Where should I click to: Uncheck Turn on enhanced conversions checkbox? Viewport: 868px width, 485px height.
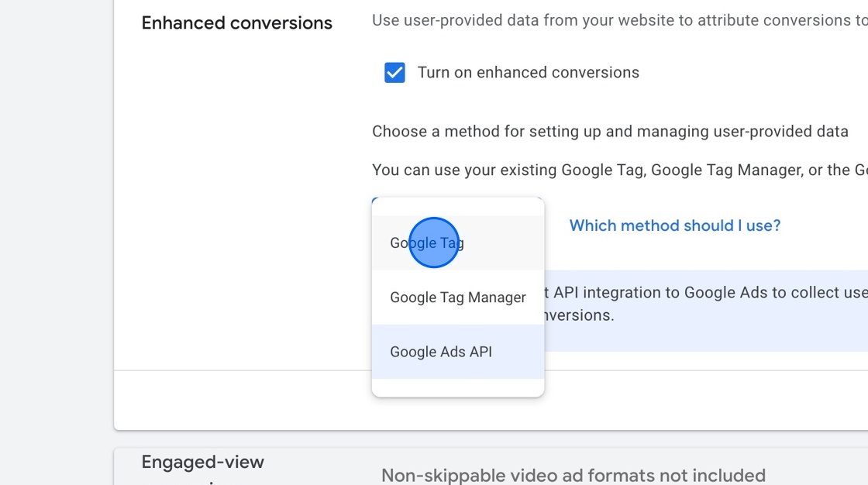[x=394, y=73]
